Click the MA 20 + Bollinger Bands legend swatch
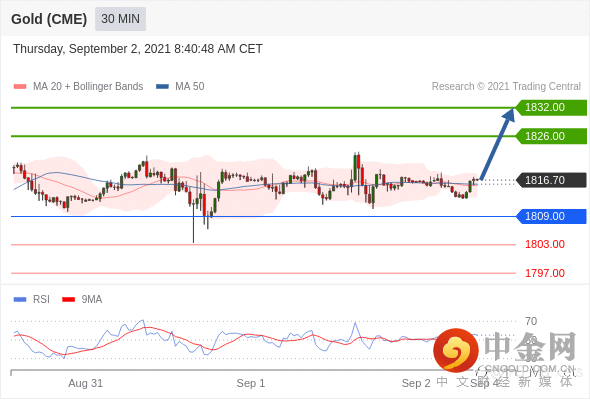This screenshot has width=590, height=400. pyautogui.click(x=20, y=87)
